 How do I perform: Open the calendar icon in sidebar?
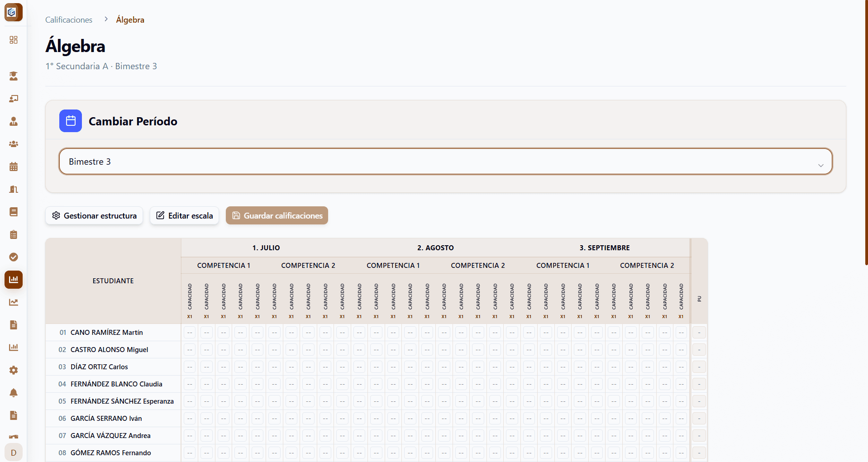(14, 167)
